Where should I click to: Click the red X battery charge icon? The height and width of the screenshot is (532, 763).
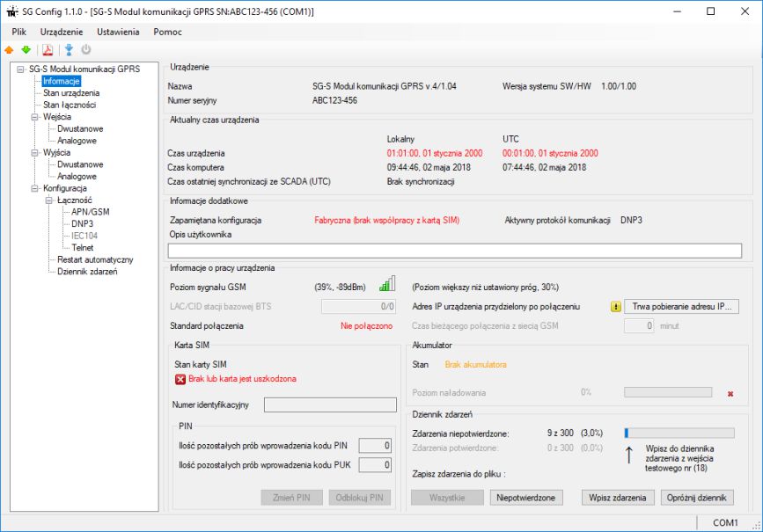[x=730, y=393]
